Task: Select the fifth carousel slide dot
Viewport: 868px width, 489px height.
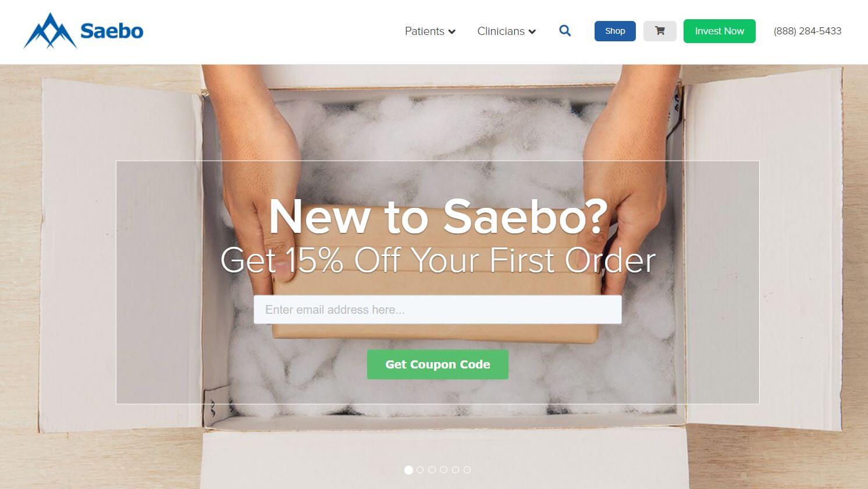Action: coord(456,470)
